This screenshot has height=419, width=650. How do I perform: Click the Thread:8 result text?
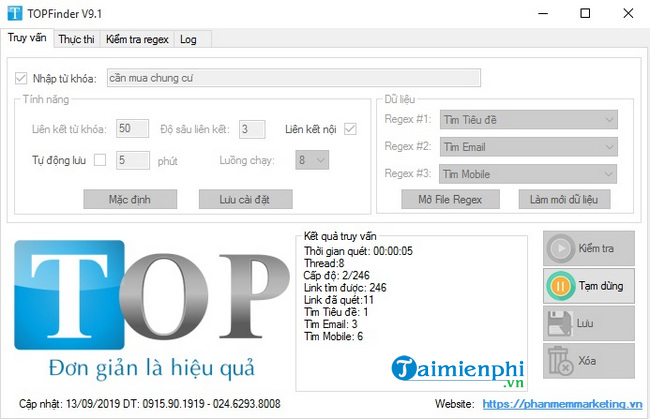click(324, 263)
